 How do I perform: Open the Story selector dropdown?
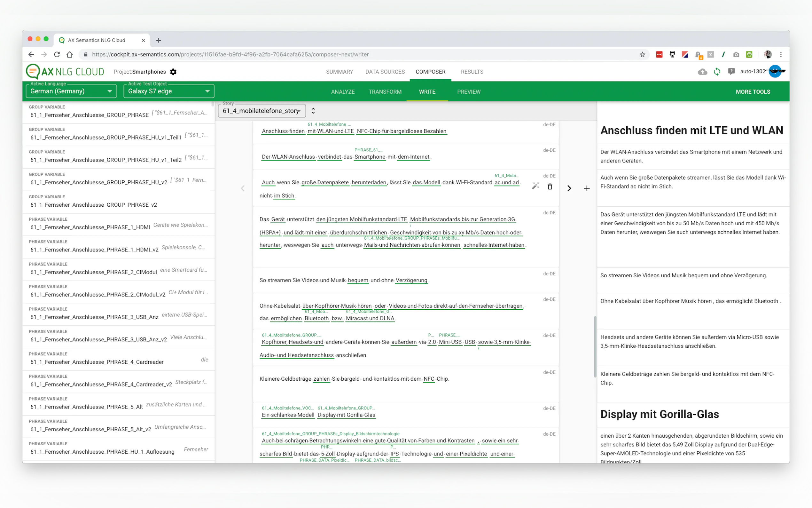point(262,111)
